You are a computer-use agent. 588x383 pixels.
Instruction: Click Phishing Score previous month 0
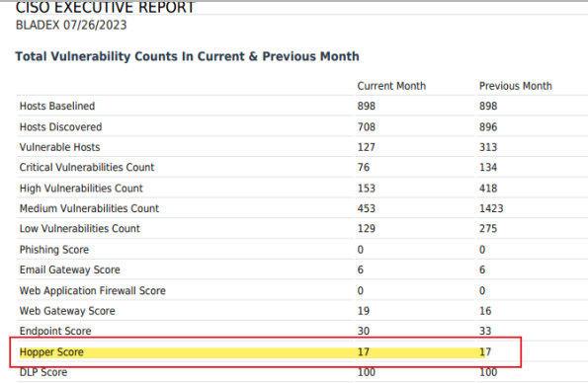[482, 250]
